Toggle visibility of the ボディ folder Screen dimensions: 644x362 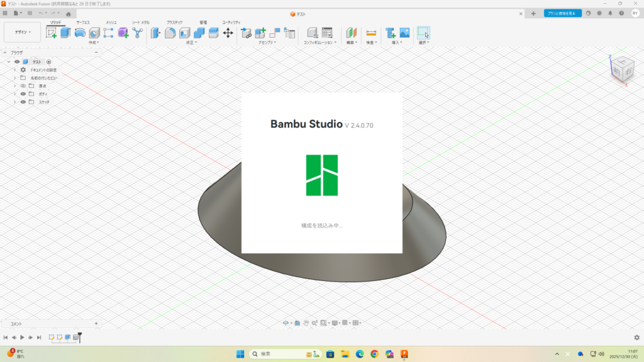pyautogui.click(x=23, y=94)
